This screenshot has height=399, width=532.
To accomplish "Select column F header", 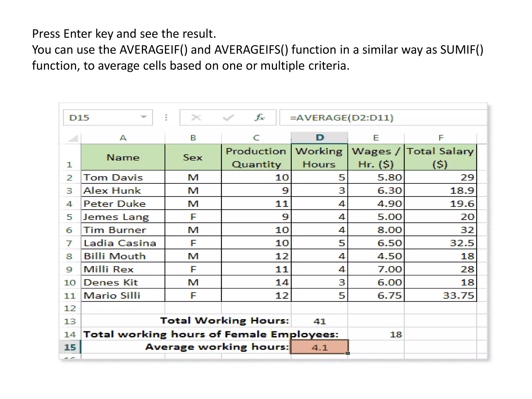I will [x=441, y=138].
